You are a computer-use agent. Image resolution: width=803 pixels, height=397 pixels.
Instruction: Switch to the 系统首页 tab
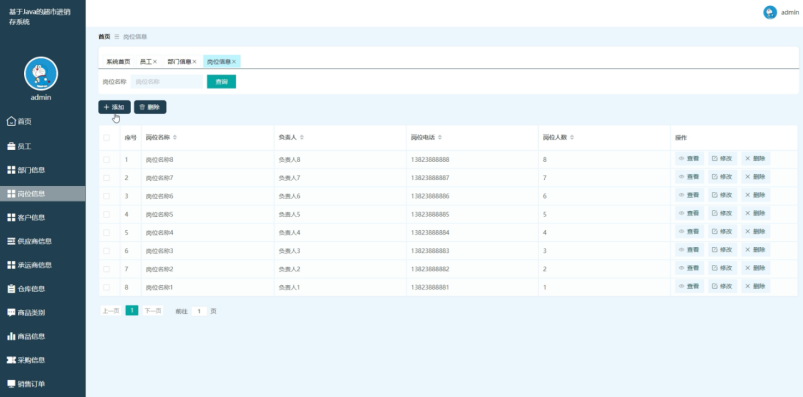coord(118,61)
